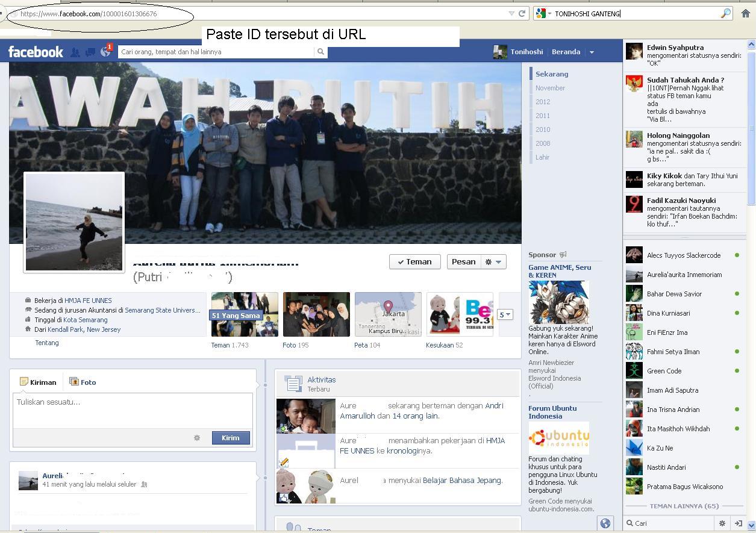Open Teman friends thumbnail 51 Yang Sama

(244, 314)
